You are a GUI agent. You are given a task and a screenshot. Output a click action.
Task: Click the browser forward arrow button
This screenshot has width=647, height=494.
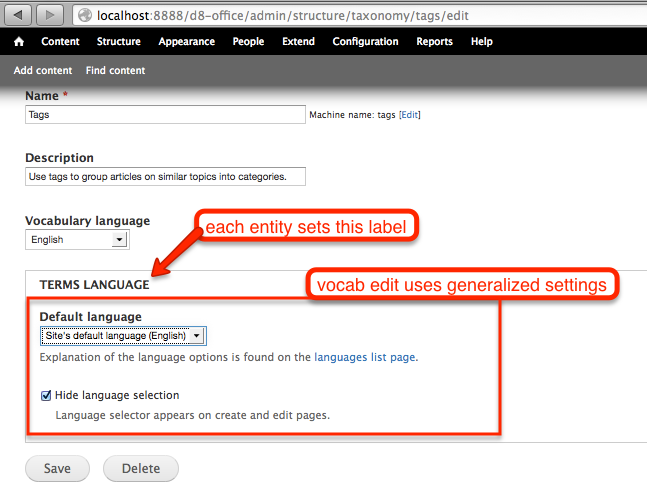(x=50, y=15)
